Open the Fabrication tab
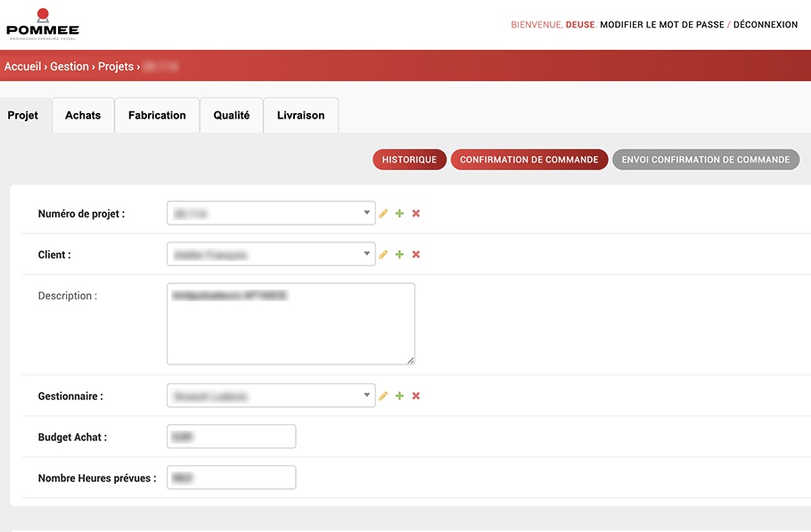This screenshot has width=811, height=532. (x=157, y=115)
